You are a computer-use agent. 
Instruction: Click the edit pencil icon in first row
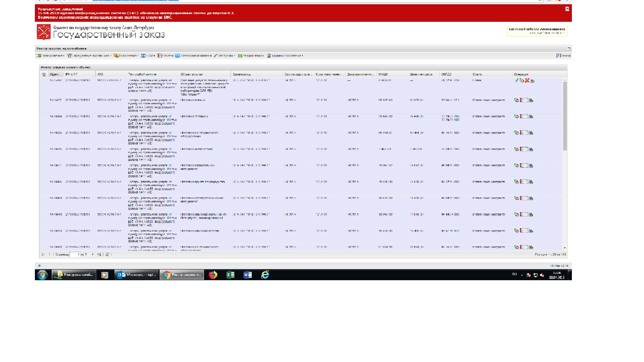(x=517, y=80)
